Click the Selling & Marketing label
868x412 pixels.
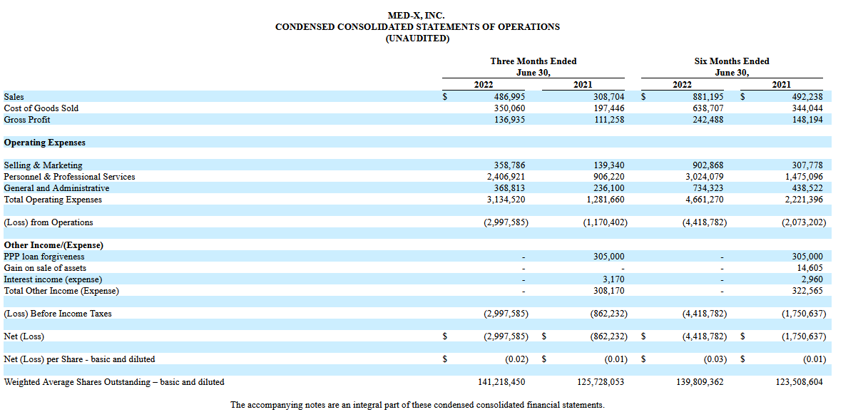(43, 165)
